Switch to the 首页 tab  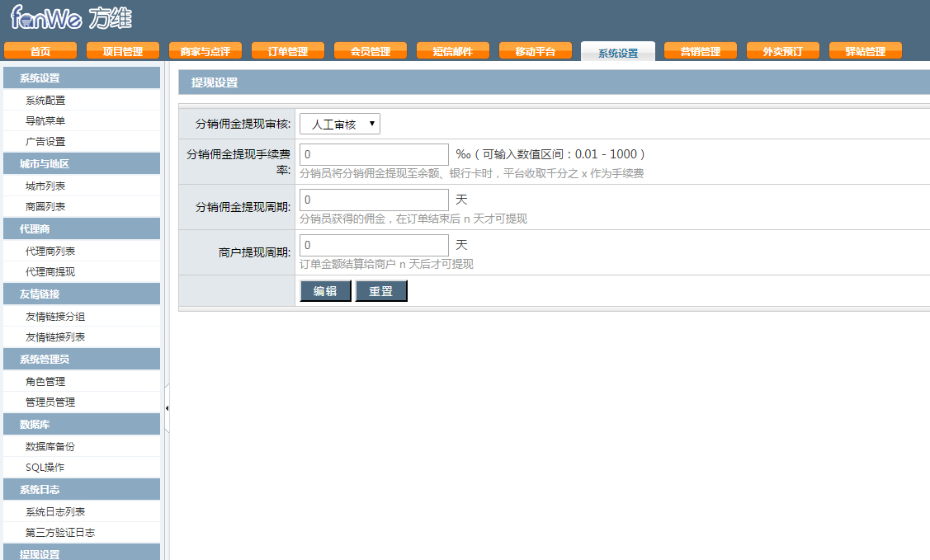point(40,51)
